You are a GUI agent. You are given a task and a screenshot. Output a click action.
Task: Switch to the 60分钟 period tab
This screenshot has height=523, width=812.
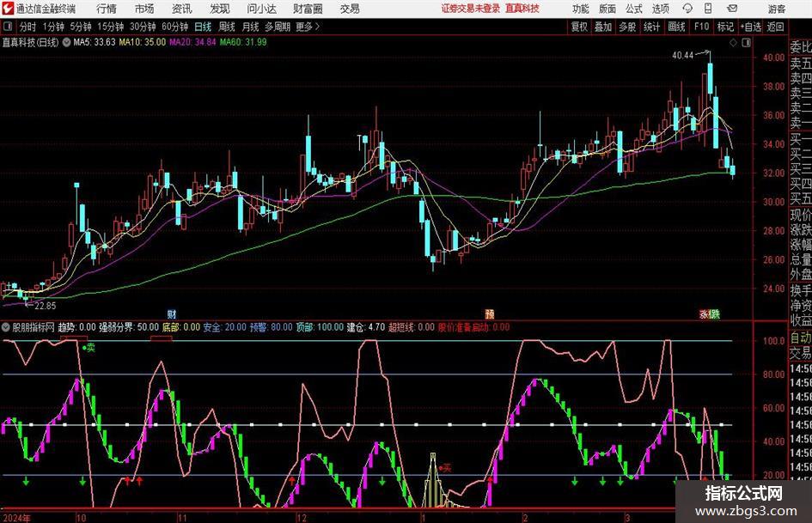(174, 27)
